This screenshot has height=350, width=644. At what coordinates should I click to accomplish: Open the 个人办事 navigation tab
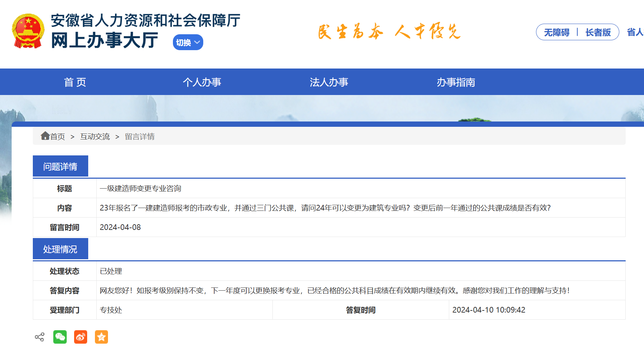point(202,82)
